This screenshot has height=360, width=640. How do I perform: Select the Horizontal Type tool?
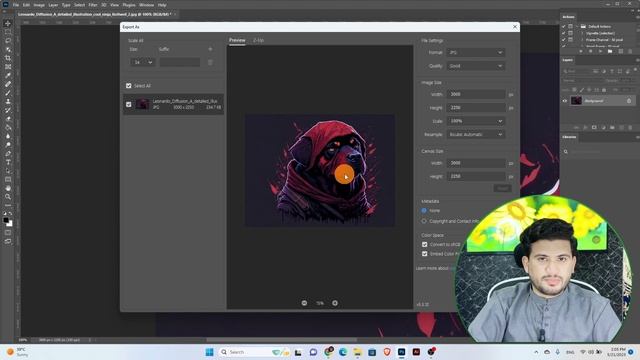[x=8, y=162]
